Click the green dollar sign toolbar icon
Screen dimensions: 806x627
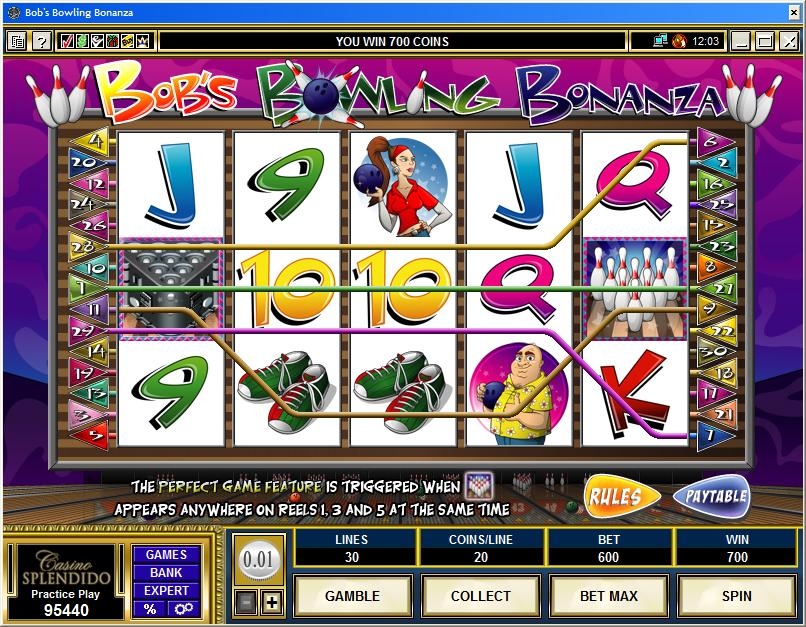pos(82,41)
